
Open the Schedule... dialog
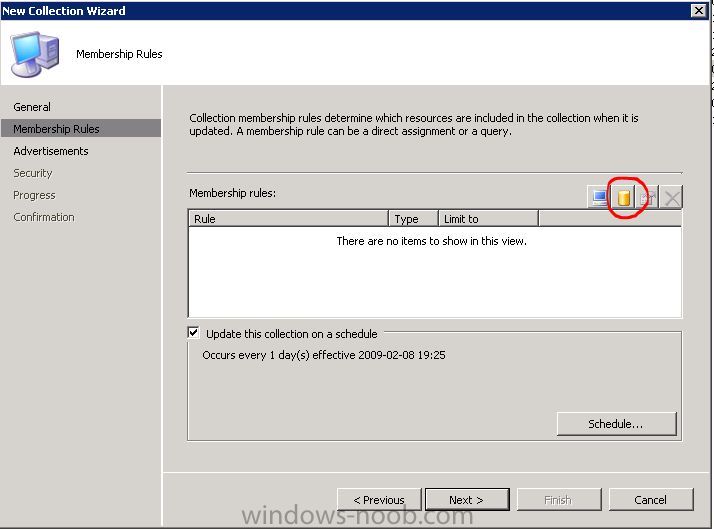click(x=617, y=424)
